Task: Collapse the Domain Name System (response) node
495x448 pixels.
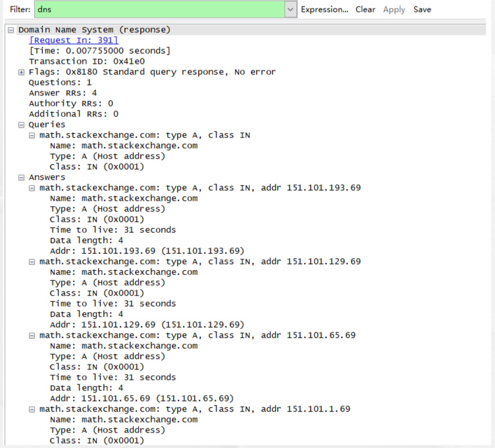Action: click(11, 30)
